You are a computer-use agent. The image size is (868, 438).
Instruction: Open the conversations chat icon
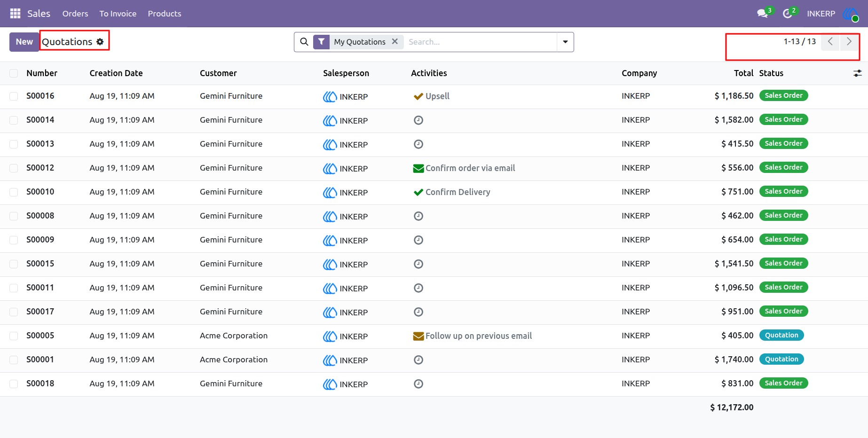[x=763, y=14]
